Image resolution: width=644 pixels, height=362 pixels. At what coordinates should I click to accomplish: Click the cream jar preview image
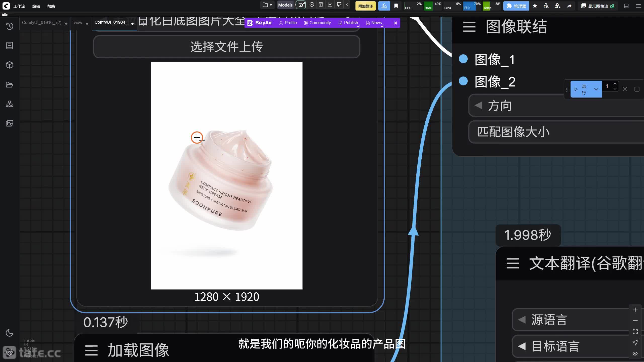tap(227, 176)
